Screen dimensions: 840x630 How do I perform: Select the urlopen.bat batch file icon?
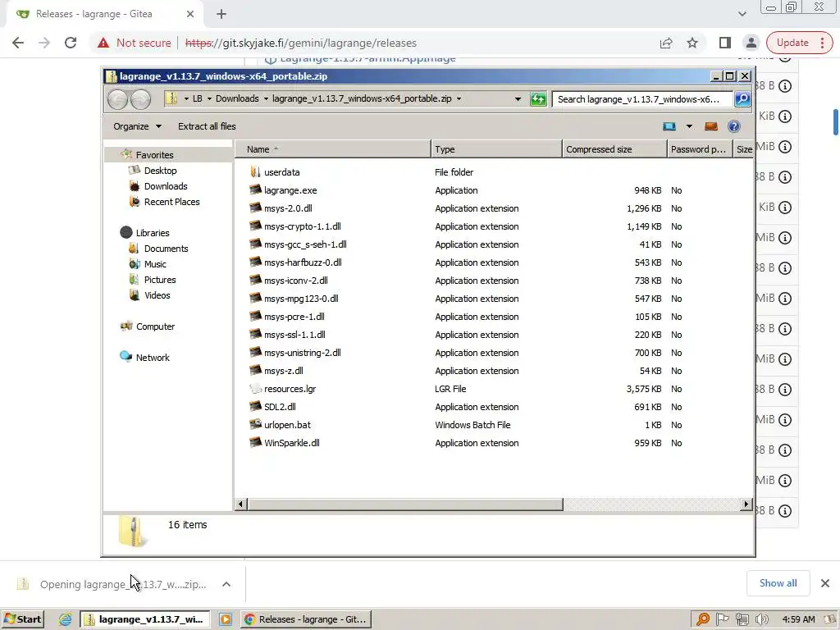pos(255,424)
